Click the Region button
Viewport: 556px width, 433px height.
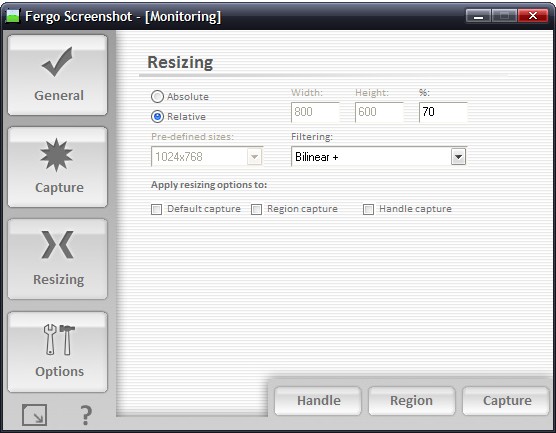click(412, 401)
